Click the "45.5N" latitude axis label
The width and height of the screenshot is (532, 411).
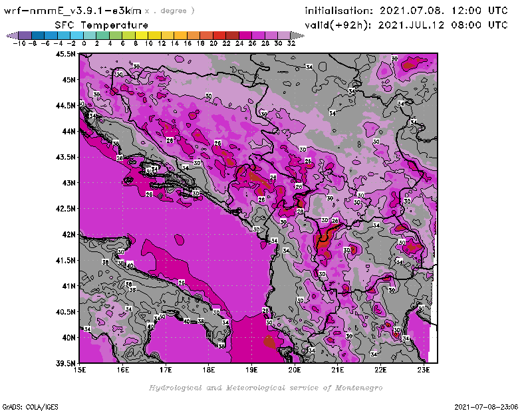65,54
